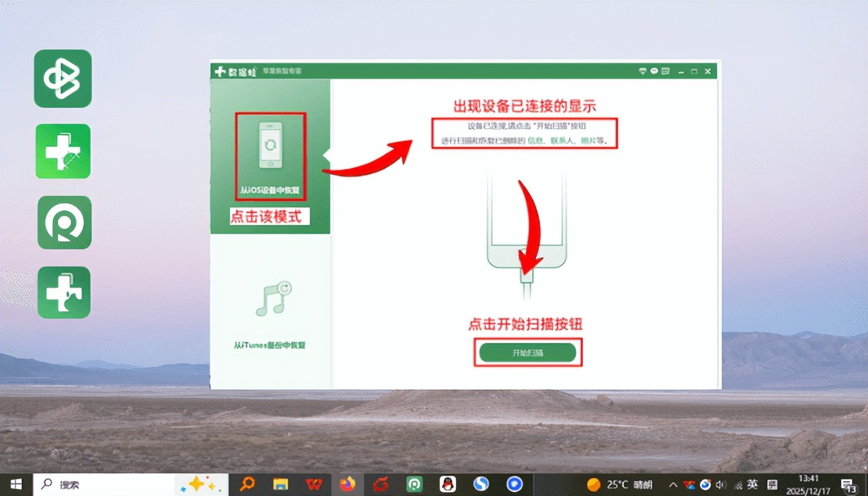Open the 25°C weather widget
This screenshot has width=868, height=496.
click(x=620, y=484)
